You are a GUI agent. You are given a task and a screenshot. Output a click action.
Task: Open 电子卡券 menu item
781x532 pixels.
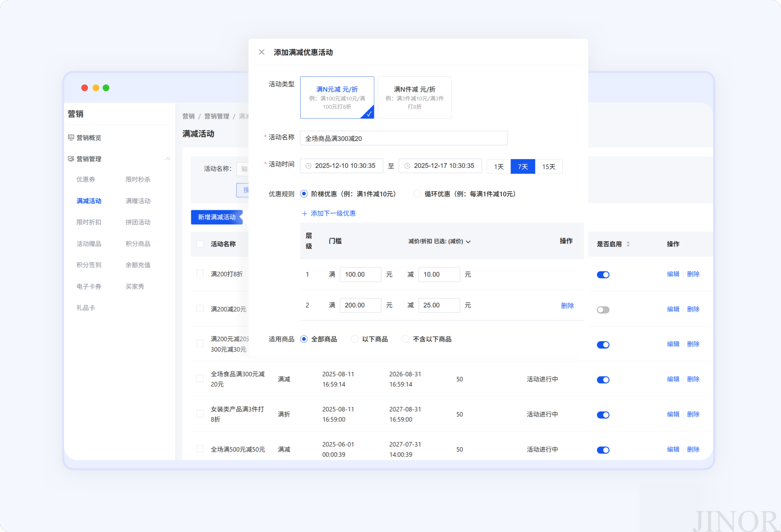(x=89, y=286)
